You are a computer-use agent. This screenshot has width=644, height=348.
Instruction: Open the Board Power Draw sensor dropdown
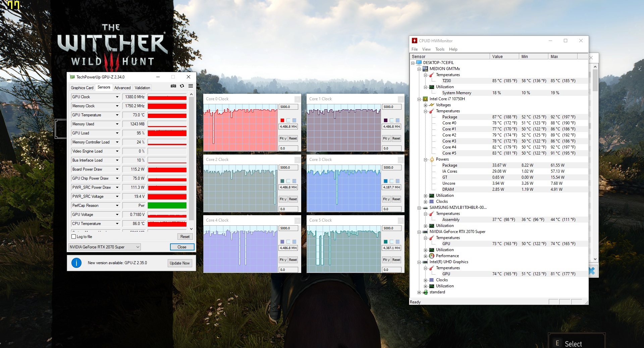[117, 169]
